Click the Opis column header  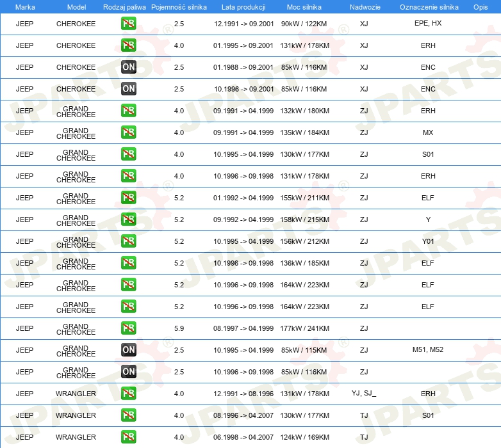480,7
